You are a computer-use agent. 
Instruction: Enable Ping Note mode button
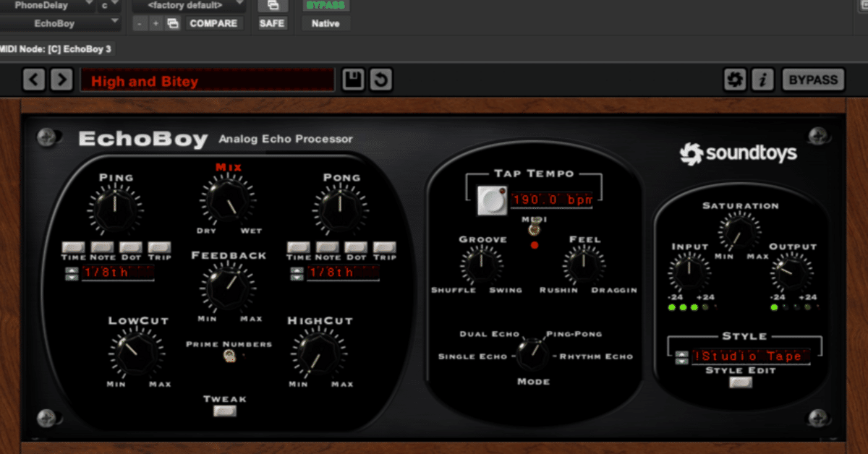(103, 248)
